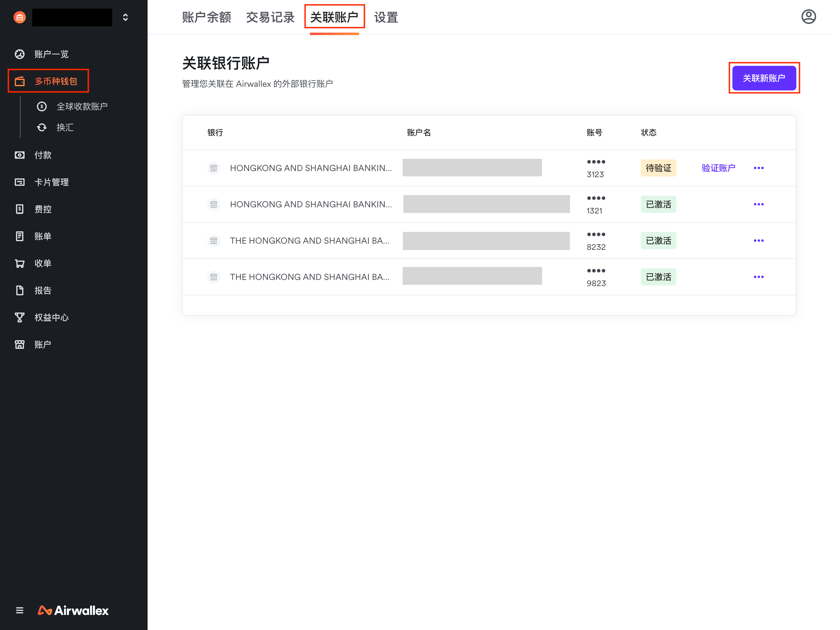This screenshot has height=630, width=840.
Task: Collapse sidebar with the hamburger menu icon
Action: coord(20,610)
